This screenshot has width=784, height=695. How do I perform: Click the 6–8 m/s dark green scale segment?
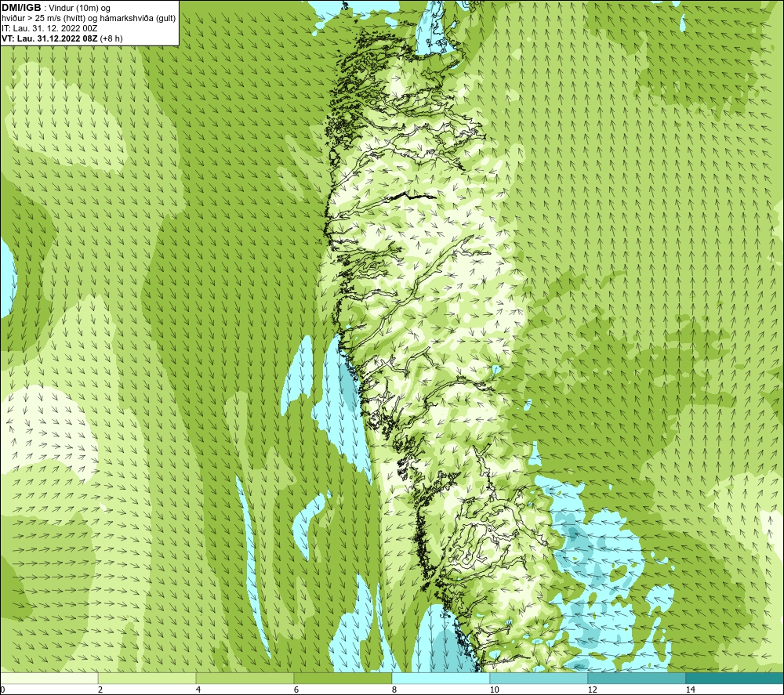click(343, 678)
